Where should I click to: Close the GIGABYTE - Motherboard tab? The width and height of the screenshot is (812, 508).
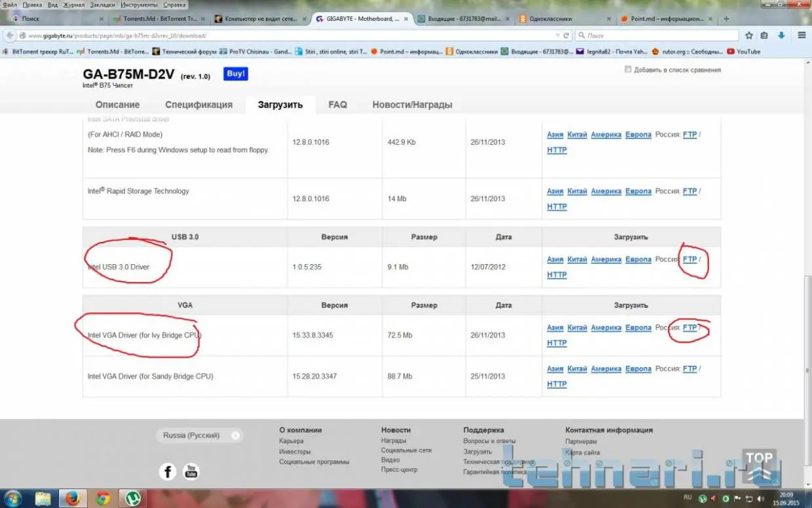pyautogui.click(x=407, y=19)
